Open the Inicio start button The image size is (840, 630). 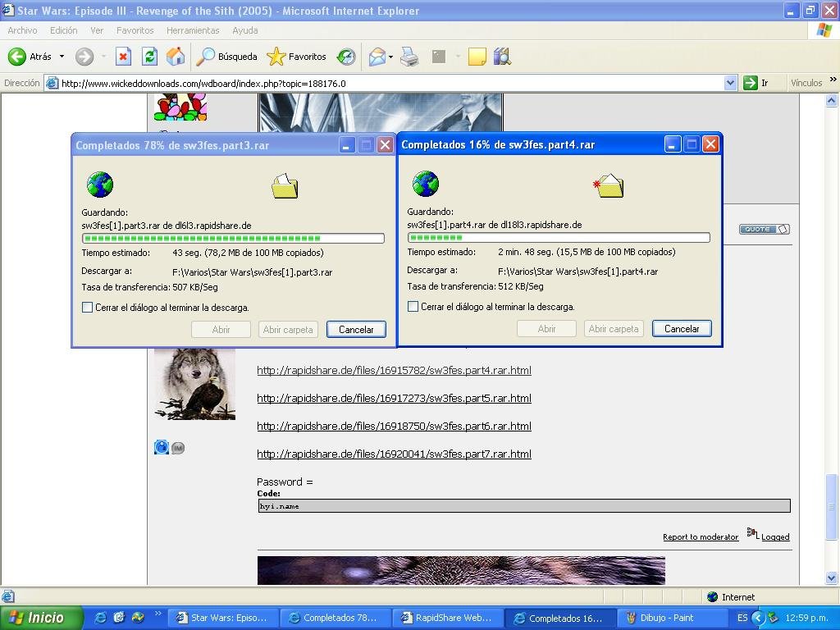[41, 618]
